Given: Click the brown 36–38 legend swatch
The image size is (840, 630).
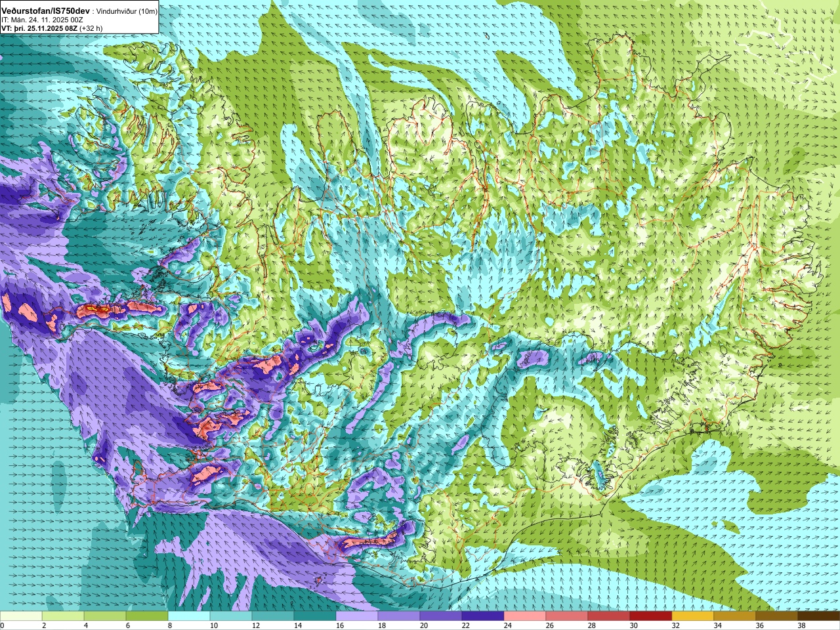Looking at the screenshot, I should click(x=777, y=617).
